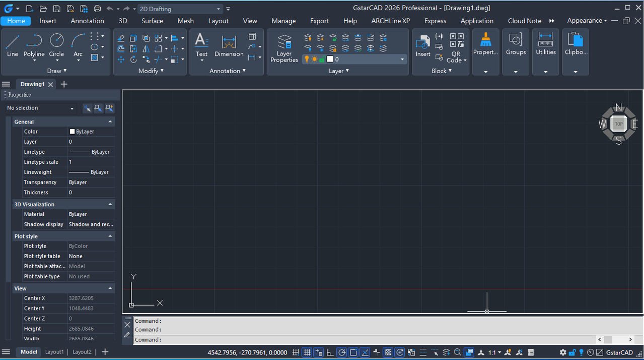Viewport: 644px width, 360px height.
Task: Click the TOP face of the view cube
Action: click(619, 124)
